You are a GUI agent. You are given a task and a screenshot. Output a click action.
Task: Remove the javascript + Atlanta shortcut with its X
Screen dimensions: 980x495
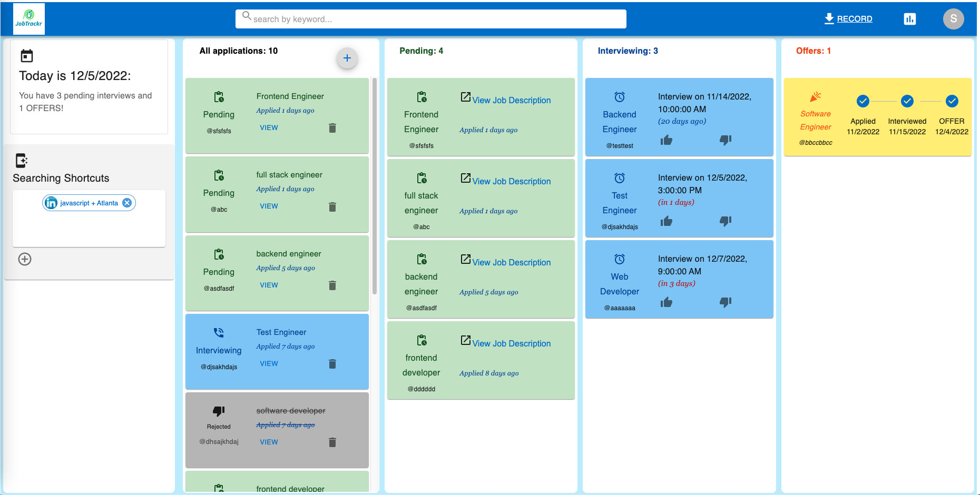coord(126,202)
